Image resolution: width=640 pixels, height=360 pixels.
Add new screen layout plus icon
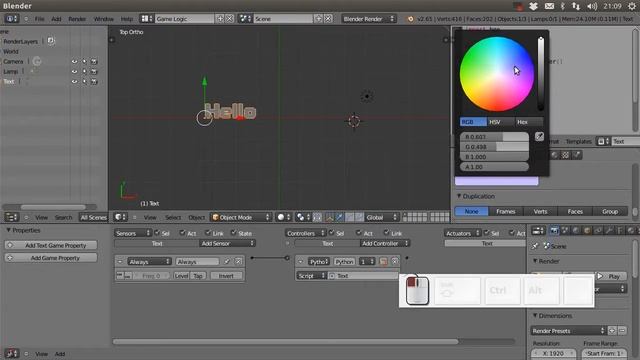220,19
